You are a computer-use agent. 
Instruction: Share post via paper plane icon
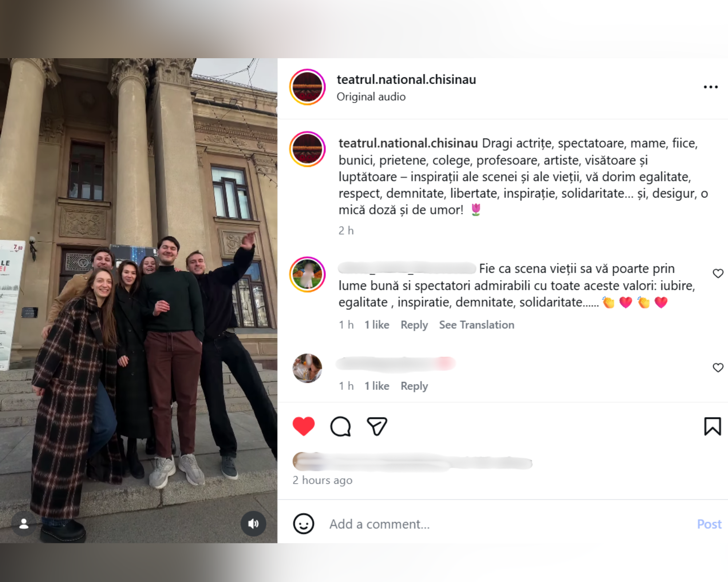click(377, 426)
